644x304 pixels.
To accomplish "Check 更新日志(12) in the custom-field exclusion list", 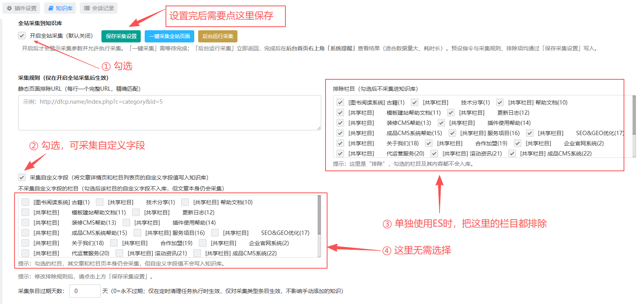I will 136,212.
